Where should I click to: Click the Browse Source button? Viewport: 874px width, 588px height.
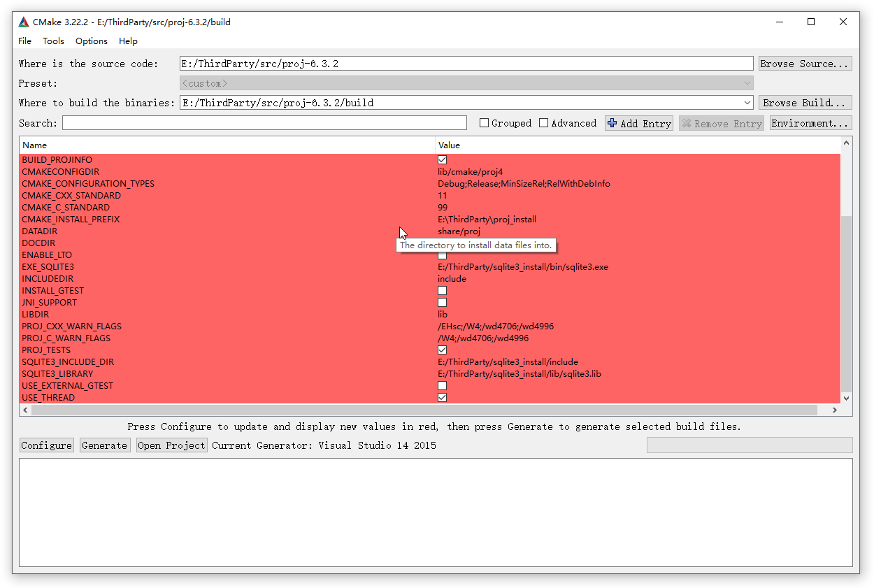(805, 64)
